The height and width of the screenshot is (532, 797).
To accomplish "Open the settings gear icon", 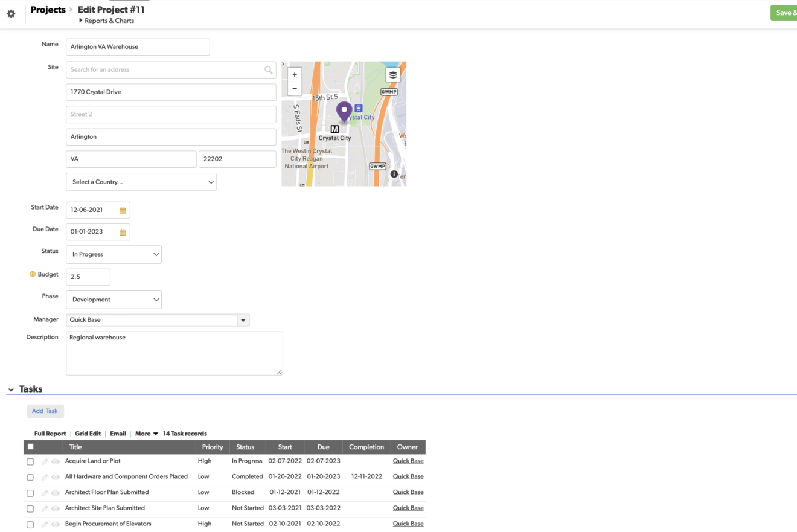I will click(11, 13).
